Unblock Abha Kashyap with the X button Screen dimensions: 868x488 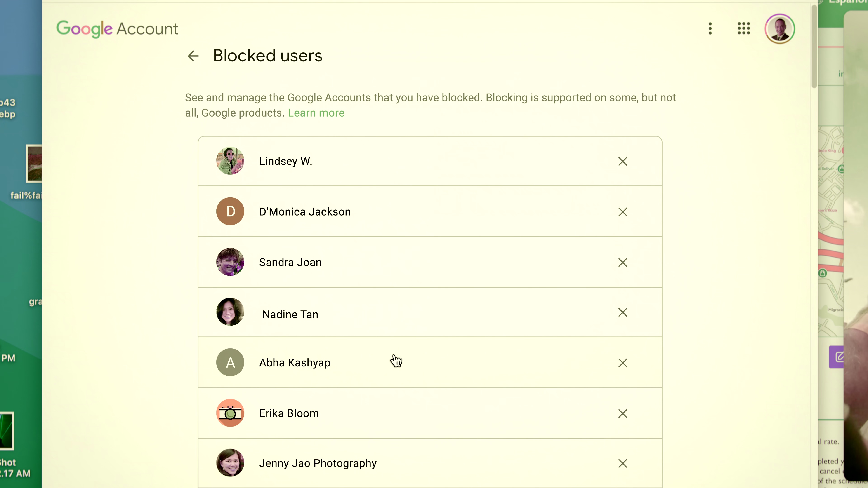tap(622, 363)
